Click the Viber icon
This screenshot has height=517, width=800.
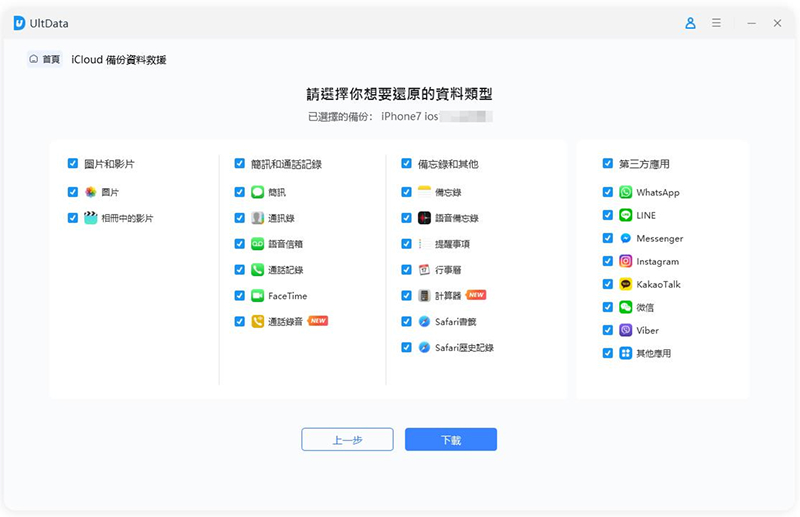(626, 330)
